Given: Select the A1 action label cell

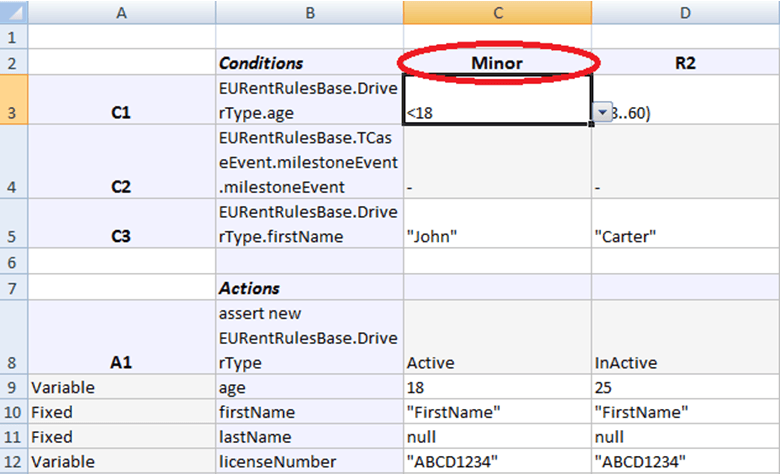Looking at the screenshot, I should pos(122,337).
